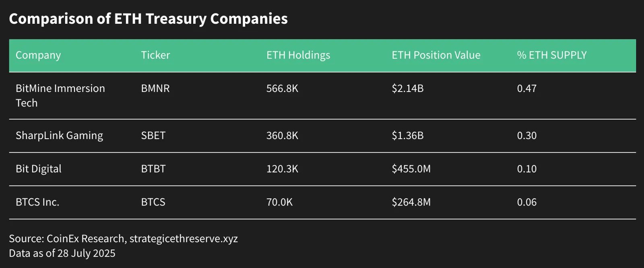Click the strategicethreserve.xyz source text

[184, 239]
